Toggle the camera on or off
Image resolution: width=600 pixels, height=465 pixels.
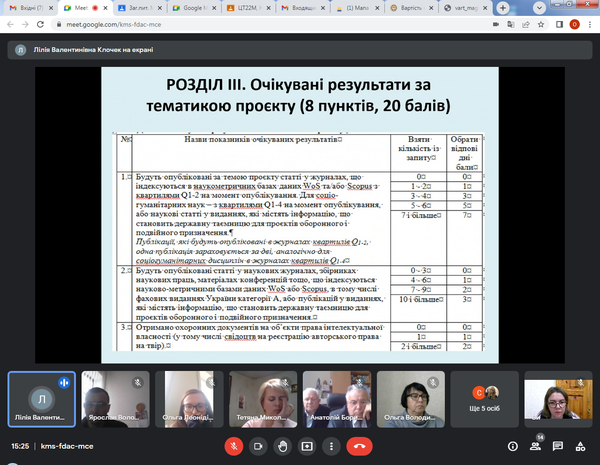258,445
